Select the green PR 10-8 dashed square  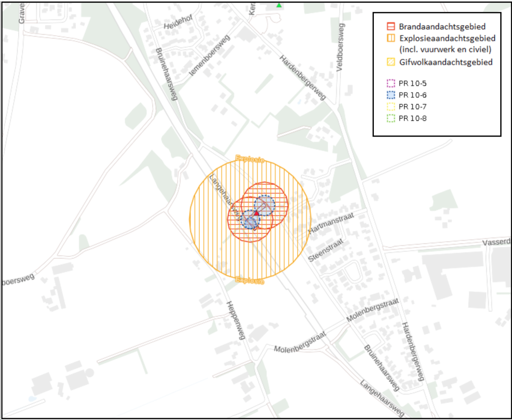coord(391,118)
